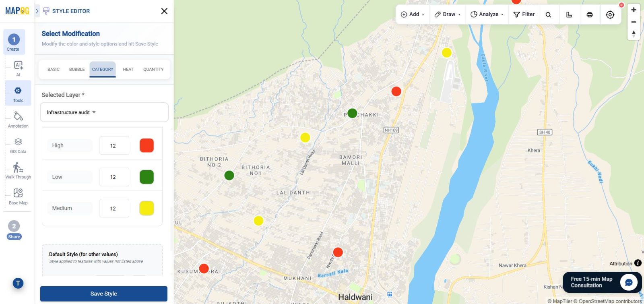Open the Attribution info icon

click(638, 263)
